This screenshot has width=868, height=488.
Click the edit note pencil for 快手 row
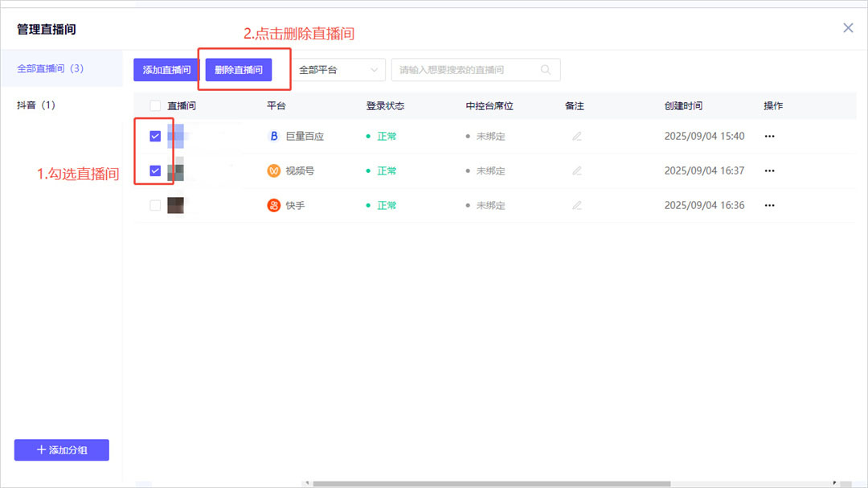576,206
